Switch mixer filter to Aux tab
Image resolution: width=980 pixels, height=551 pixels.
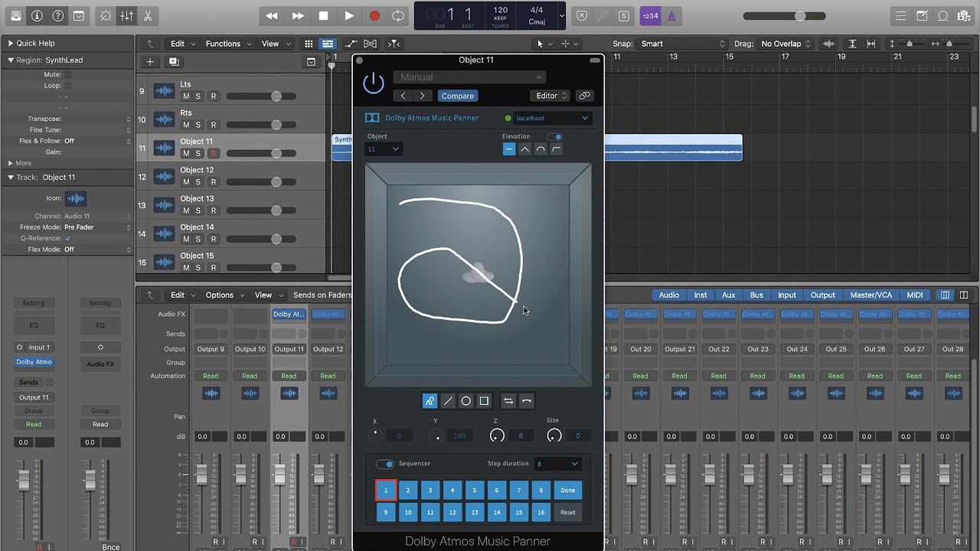click(728, 295)
